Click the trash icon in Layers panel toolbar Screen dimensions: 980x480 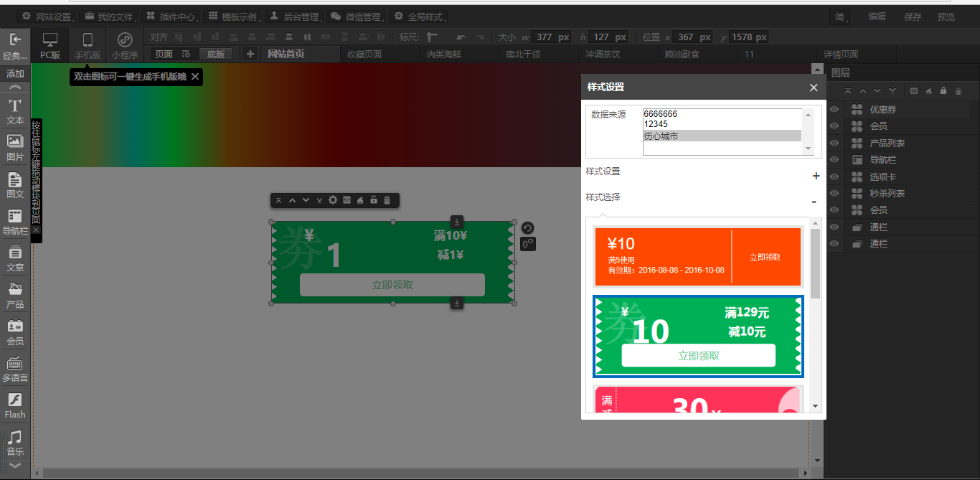[958, 91]
